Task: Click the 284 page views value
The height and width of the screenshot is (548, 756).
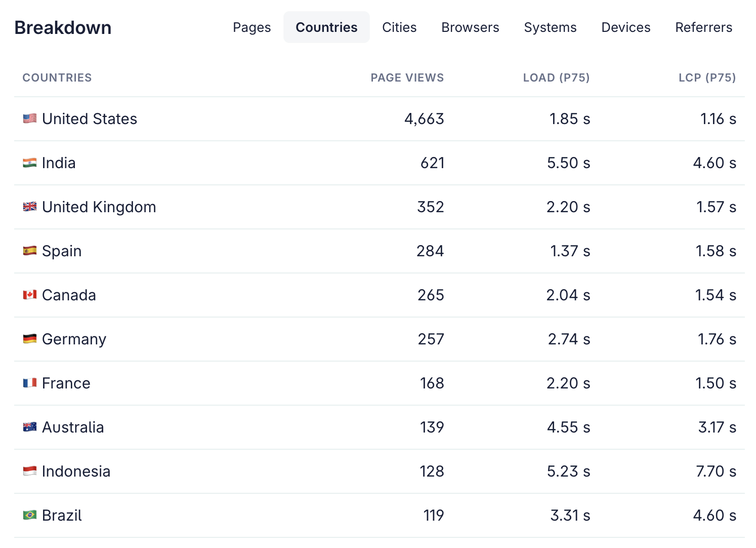Action: (430, 251)
